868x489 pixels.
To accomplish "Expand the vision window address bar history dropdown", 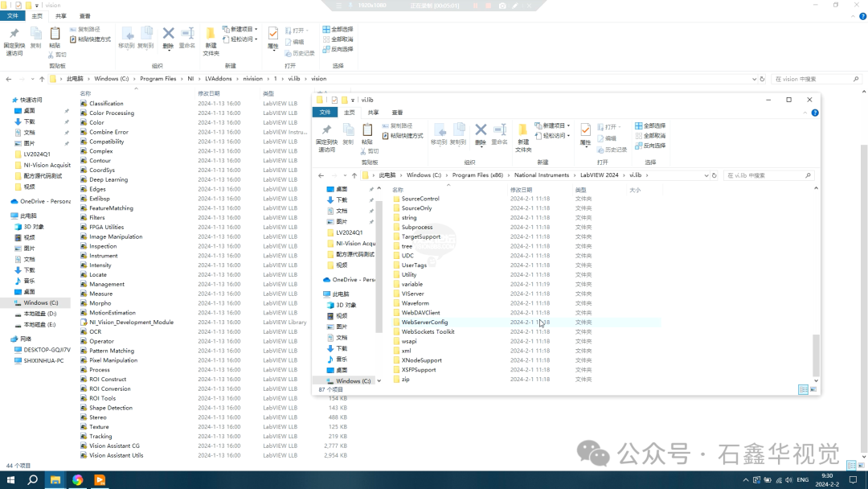I will (754, 79).
